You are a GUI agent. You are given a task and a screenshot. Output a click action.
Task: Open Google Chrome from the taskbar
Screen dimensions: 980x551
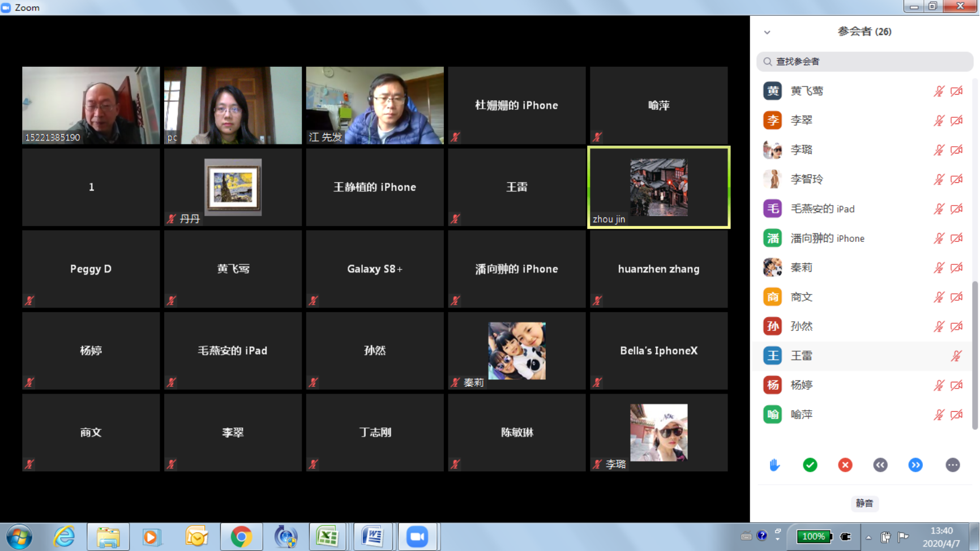click(x=241, y=536)
